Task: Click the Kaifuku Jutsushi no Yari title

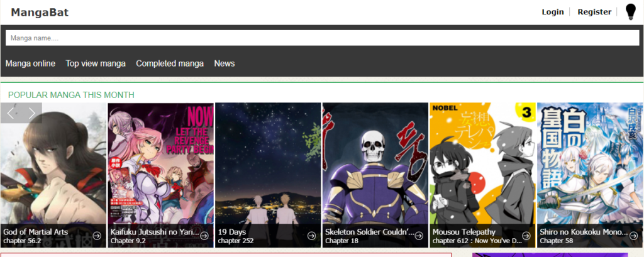Action: (x=155, y=232)
